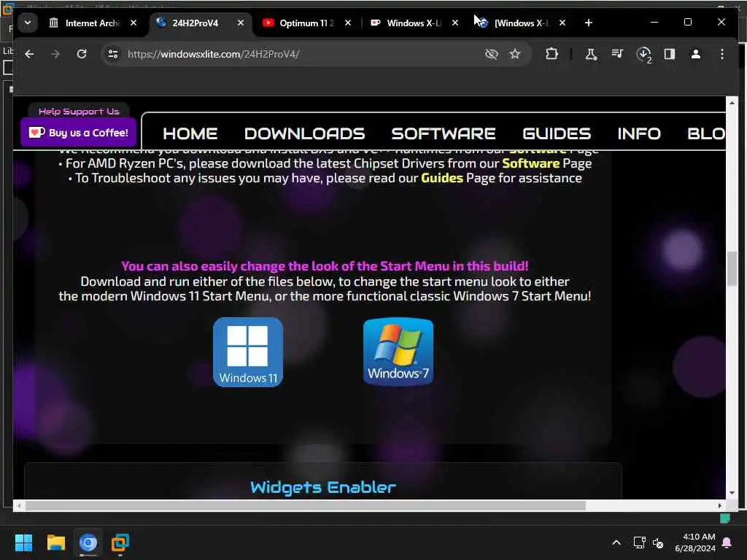This screenshot has width=747, height=560.
Task: Click the Widgets Enabler heading
Action: tap(323, 487)
